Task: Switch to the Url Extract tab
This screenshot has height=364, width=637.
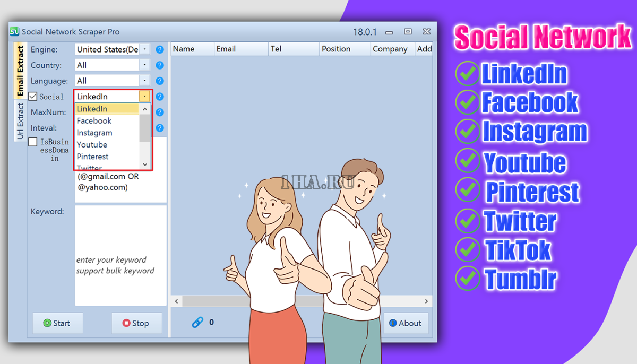Action: coord(20,121)
